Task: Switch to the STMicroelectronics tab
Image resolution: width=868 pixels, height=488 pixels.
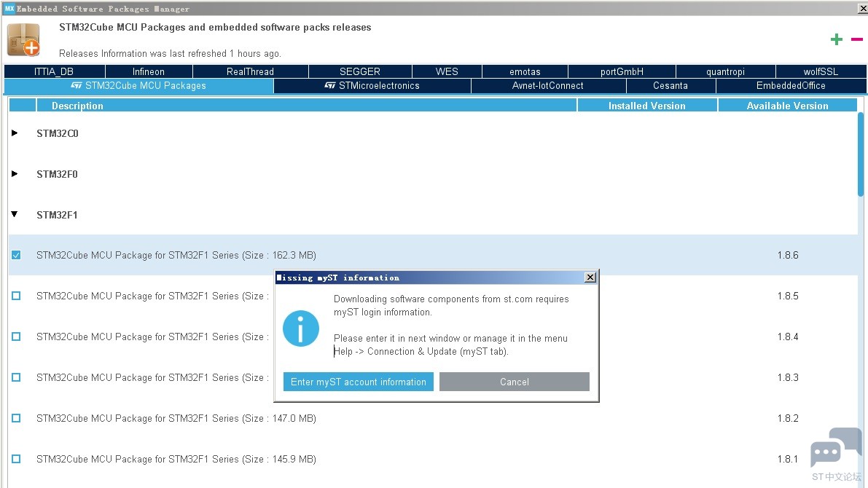Action: click(x=372, y=86)
